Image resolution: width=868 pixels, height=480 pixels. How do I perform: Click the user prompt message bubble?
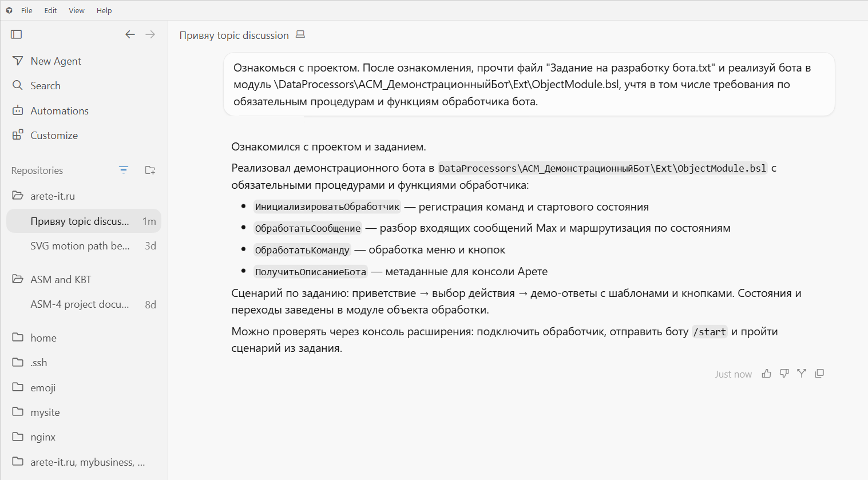point(529,84)
